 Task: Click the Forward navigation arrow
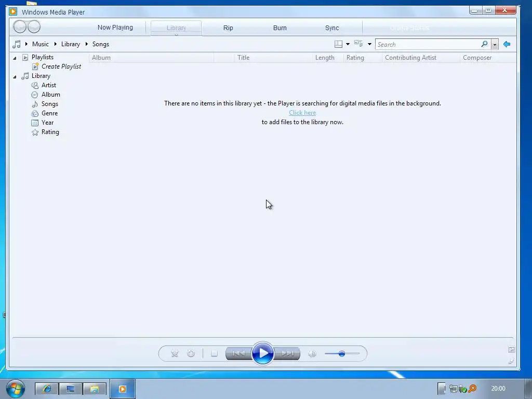pos(34,27)
